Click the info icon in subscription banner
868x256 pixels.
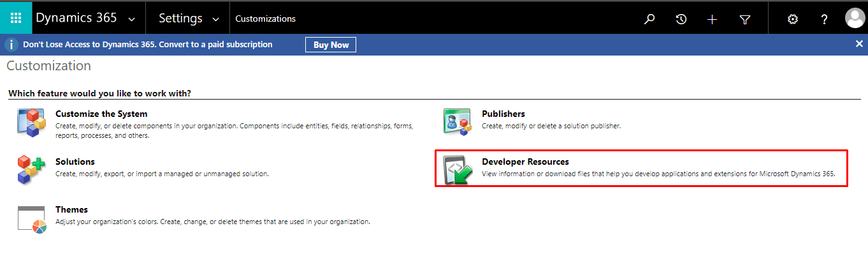11,45
